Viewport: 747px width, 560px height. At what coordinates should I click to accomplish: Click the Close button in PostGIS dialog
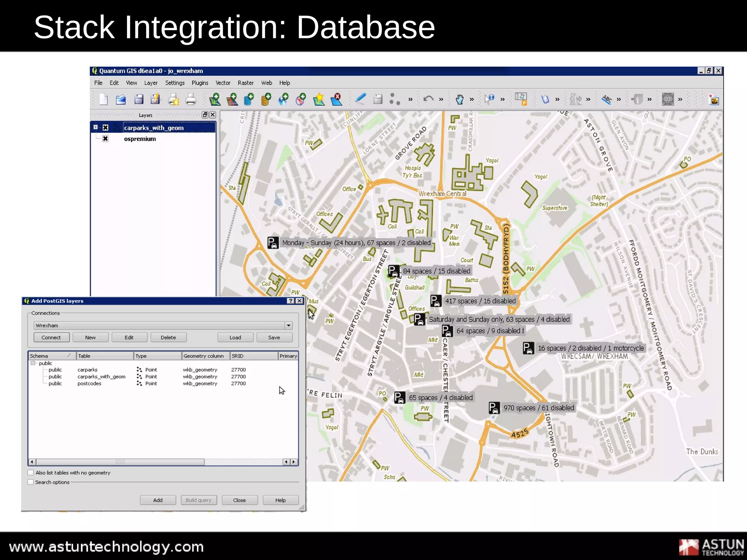pyautogui.click(x=240, y=500)
